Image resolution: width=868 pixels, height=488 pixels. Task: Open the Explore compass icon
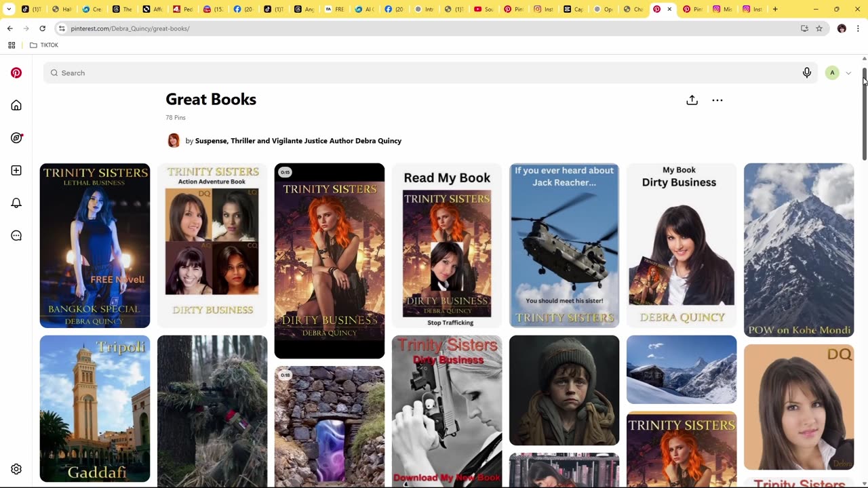pos(16,138)
